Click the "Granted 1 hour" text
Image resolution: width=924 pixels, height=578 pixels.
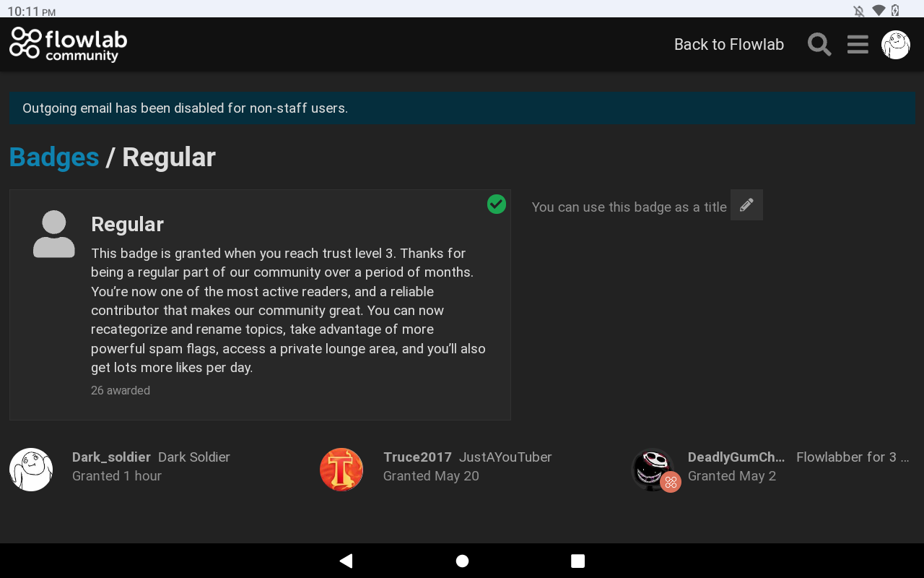117,476
